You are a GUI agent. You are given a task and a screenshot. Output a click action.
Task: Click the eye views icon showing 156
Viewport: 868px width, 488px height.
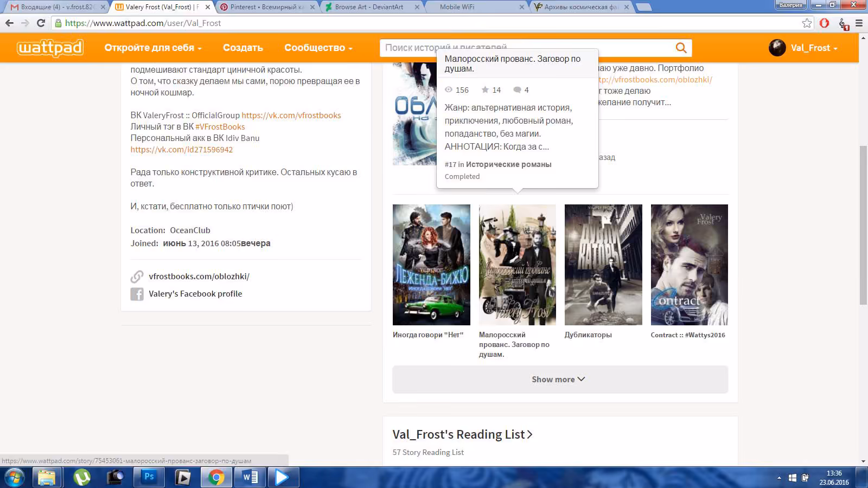coord(449,90)
